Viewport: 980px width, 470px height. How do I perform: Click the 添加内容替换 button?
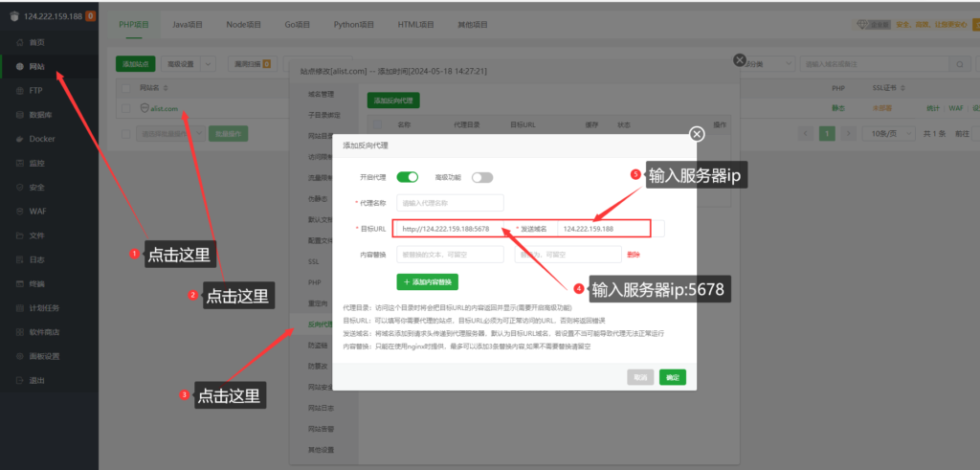pyautogui.click(x=430, y=282)
